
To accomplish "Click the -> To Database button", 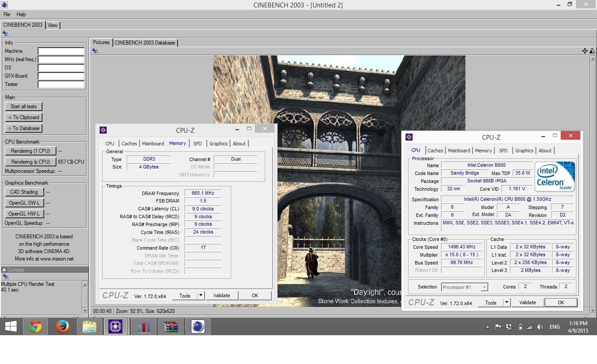I will 24,128.
